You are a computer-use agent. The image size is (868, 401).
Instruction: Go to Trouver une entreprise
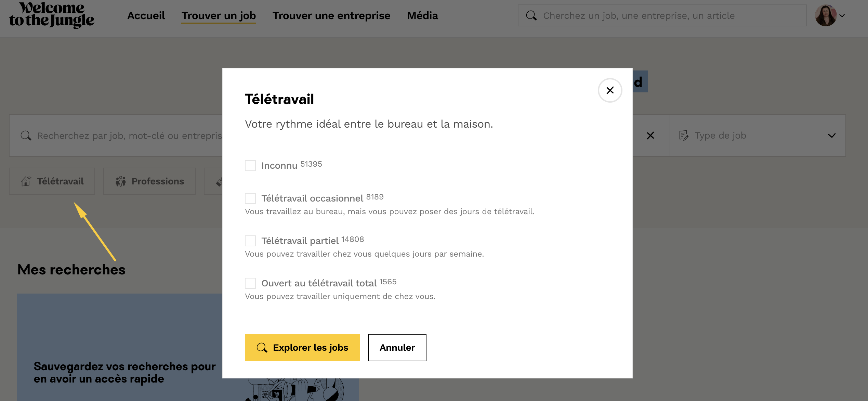click(x=331, y=15)
